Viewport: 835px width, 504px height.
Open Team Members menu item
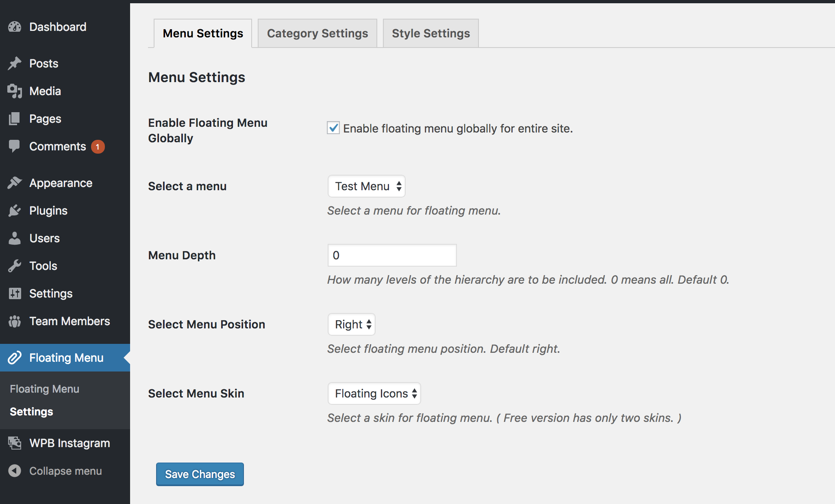coord(65,321)
